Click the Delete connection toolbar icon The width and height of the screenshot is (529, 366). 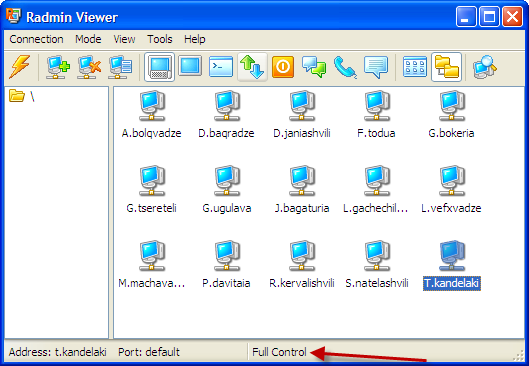pyautogui.click(x=89, y=67)
